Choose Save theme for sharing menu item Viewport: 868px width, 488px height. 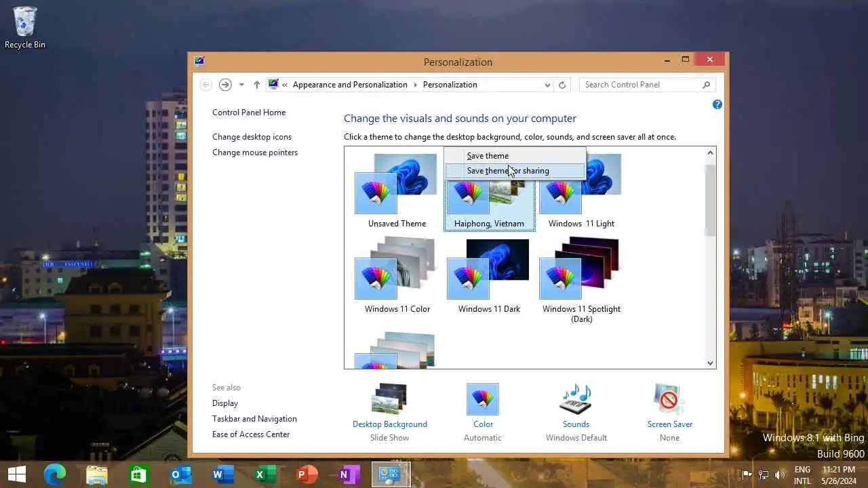(x=515, y=171)
